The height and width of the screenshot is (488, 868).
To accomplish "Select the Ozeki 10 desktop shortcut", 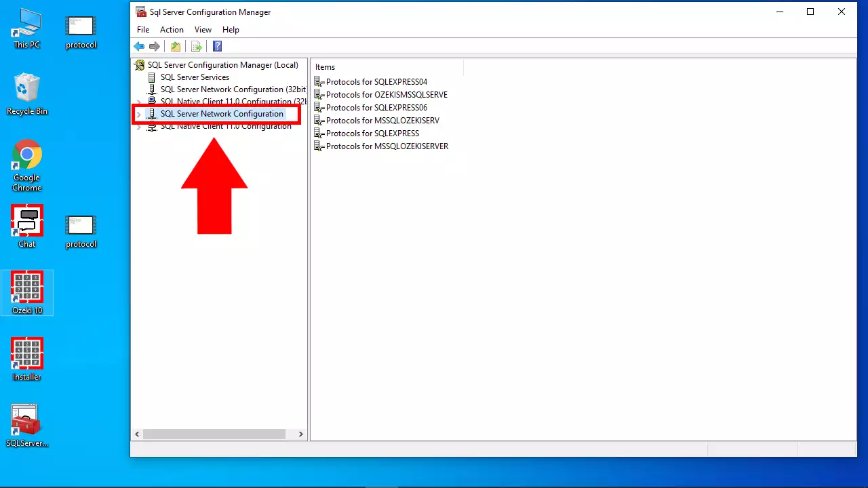I will pos(27,293).
